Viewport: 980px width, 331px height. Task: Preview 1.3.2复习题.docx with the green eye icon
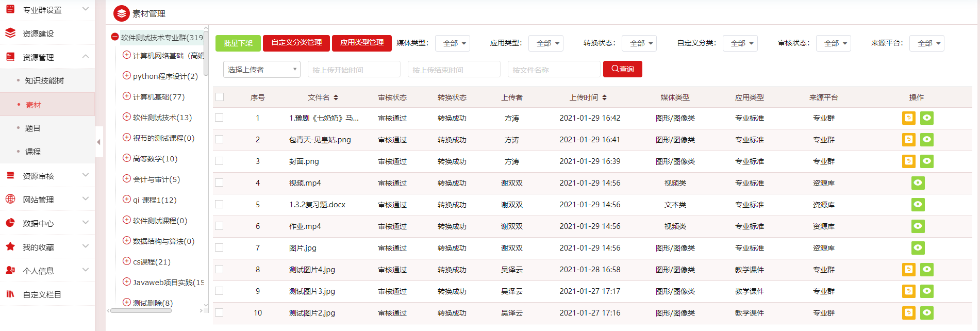918,205
